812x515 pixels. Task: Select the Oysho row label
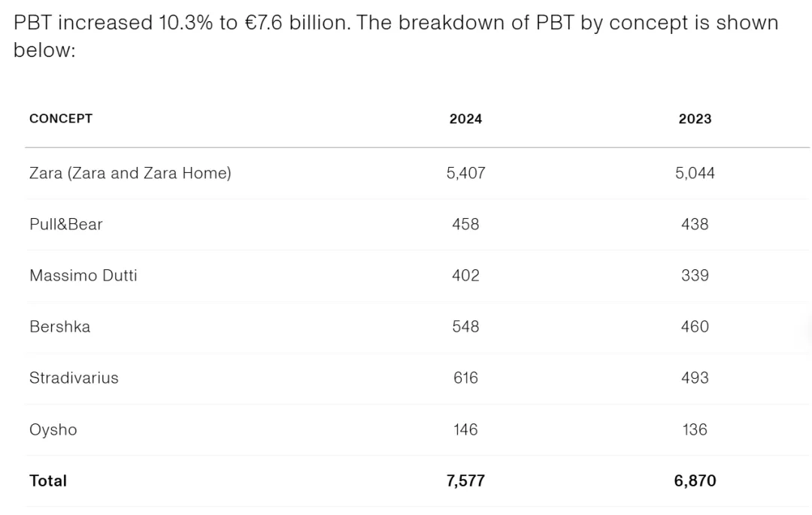point(53,429)
